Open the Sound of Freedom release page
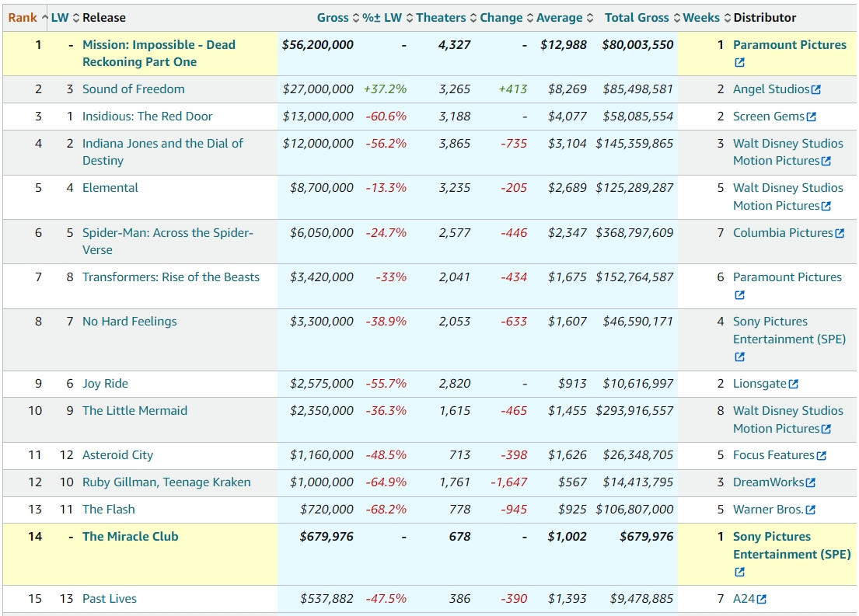Screen dimensions: 859x616 (x=133, y=89)
